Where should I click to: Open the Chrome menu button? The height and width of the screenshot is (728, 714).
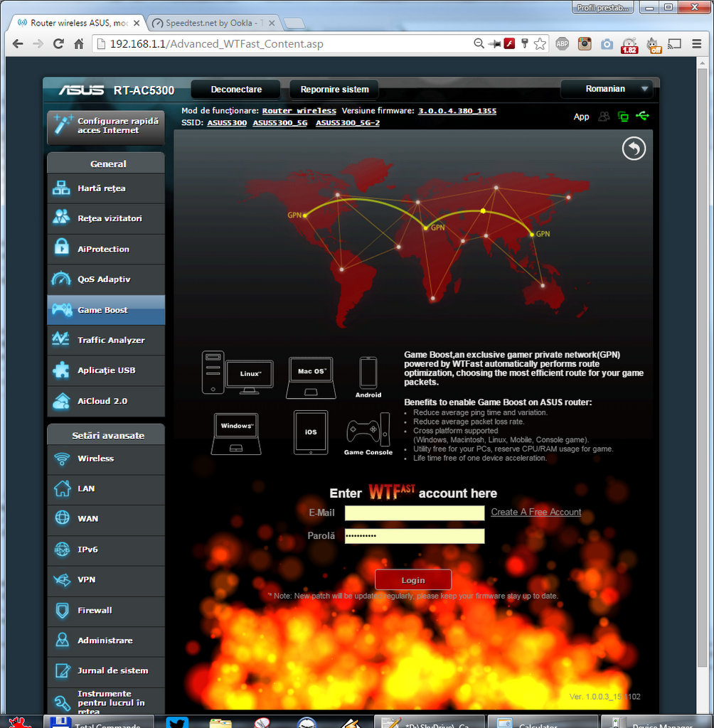pyautogui.click(x=696, y=44)
